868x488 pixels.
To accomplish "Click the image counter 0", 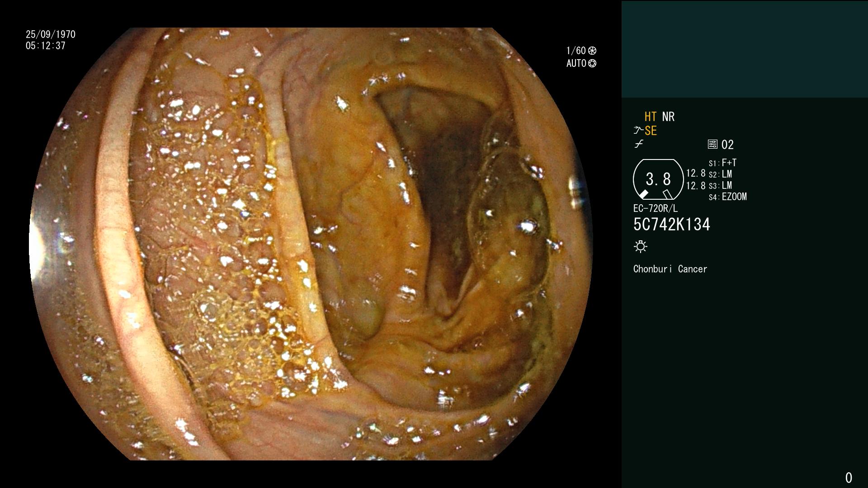I will (849, 478).
